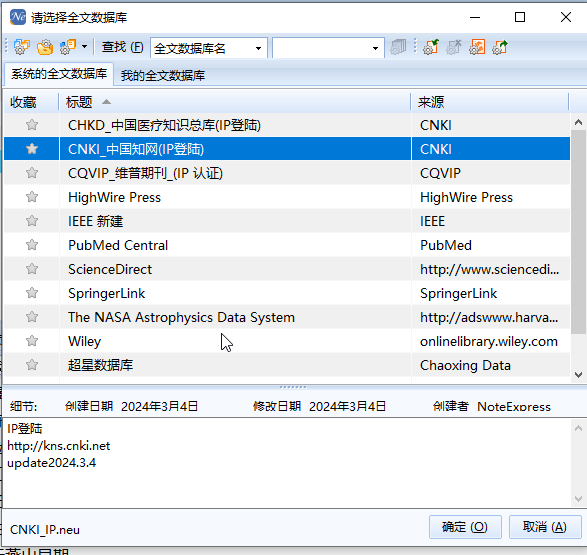Click the first gear-windows toolbar icon

tap(21, 47)
